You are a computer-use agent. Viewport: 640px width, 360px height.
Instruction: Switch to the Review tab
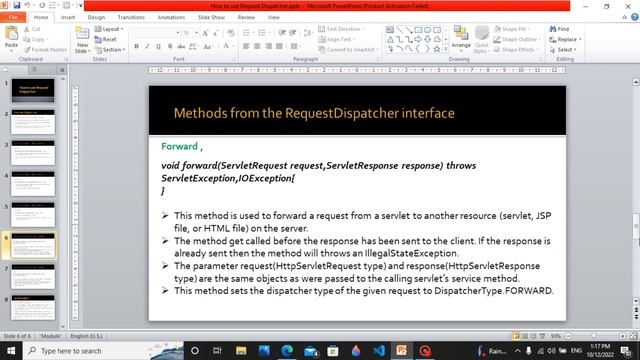(246, 18)
